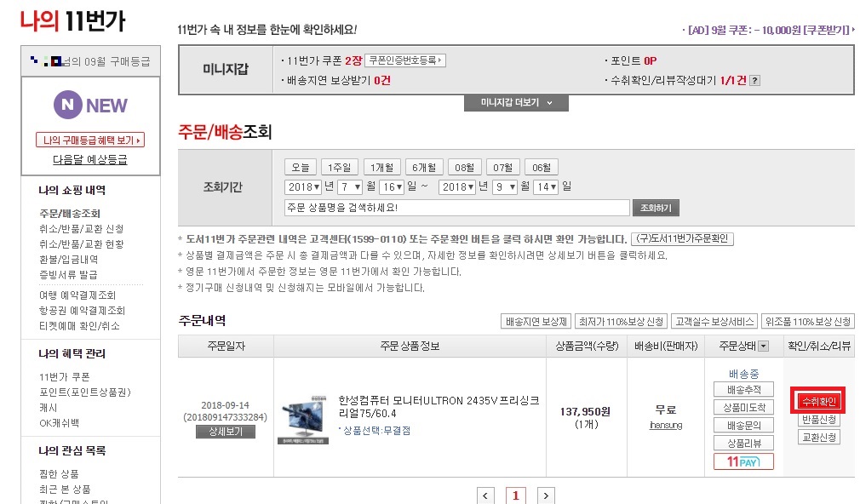Open 티켓예매 확인/취소 in the sidebar

pos(79,326)
